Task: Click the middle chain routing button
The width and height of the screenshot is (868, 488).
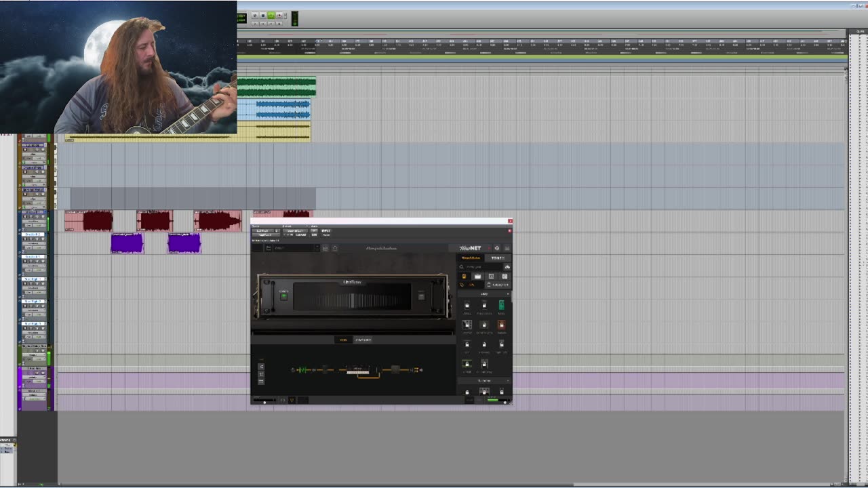Action: 261,374
